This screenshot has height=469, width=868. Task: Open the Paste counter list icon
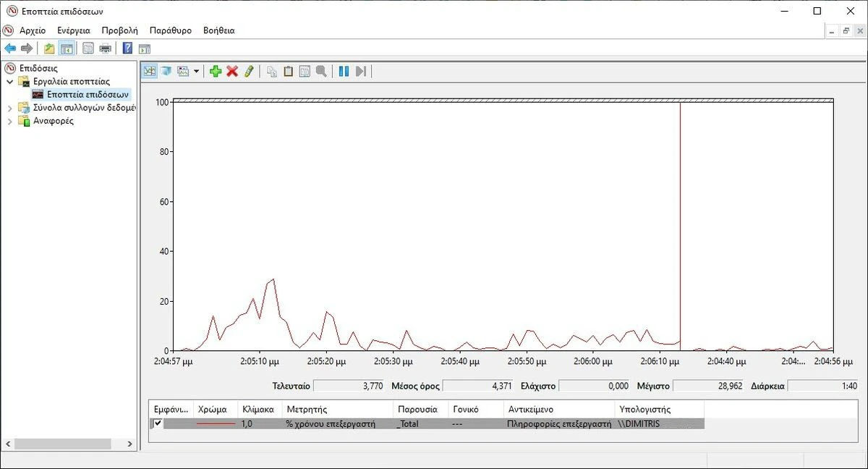click(287, 70)
